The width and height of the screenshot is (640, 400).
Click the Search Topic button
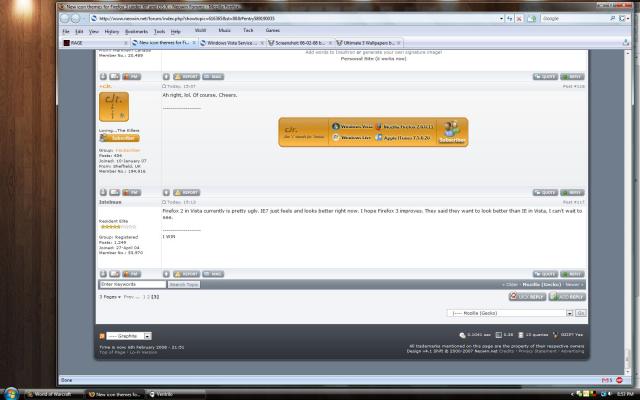[184, 284]
